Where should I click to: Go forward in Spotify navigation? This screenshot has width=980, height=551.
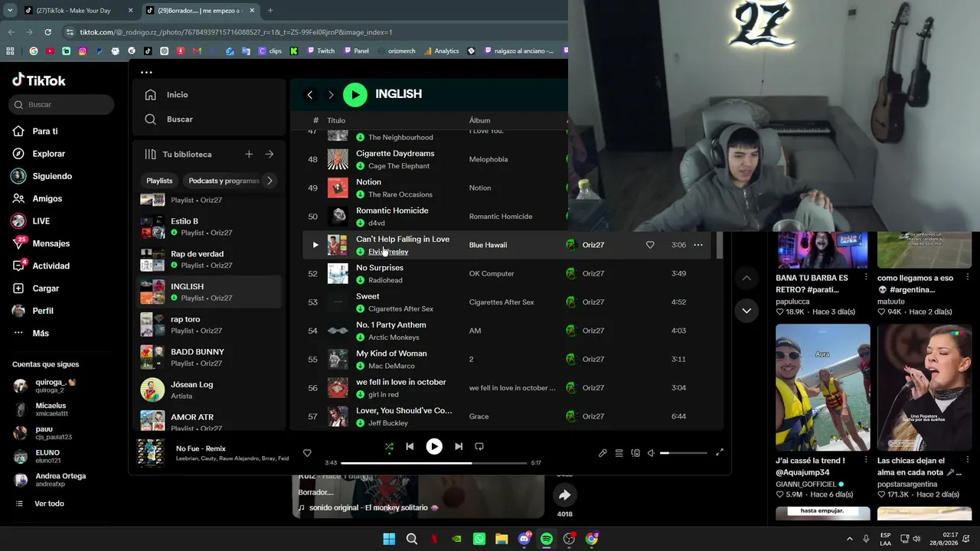coord(331,95)
